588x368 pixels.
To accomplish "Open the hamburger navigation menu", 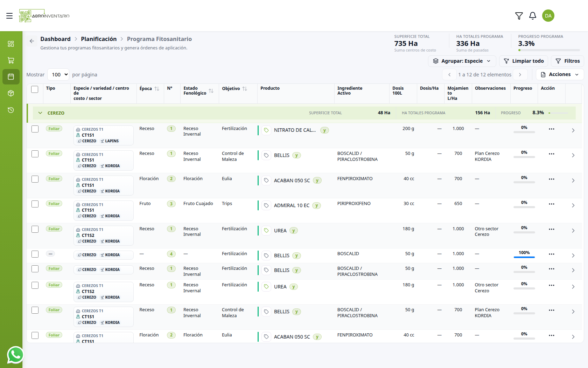I will coord(9,16).
